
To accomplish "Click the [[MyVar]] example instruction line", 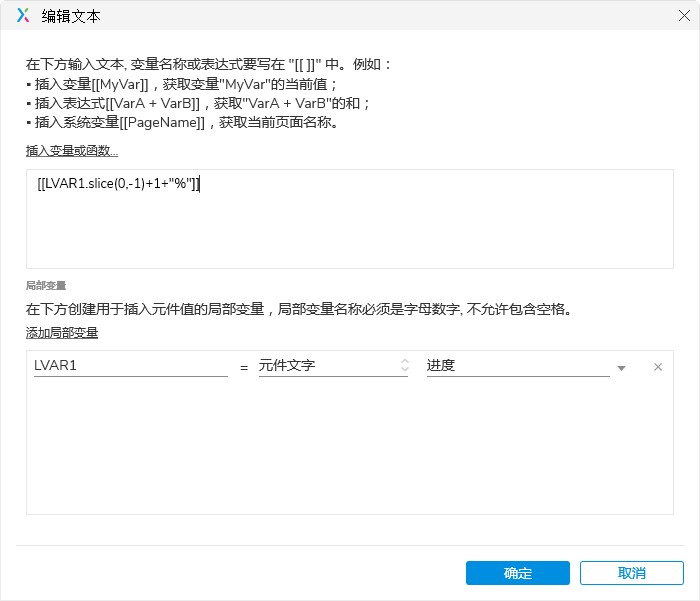I will click(x=181, y=84).
